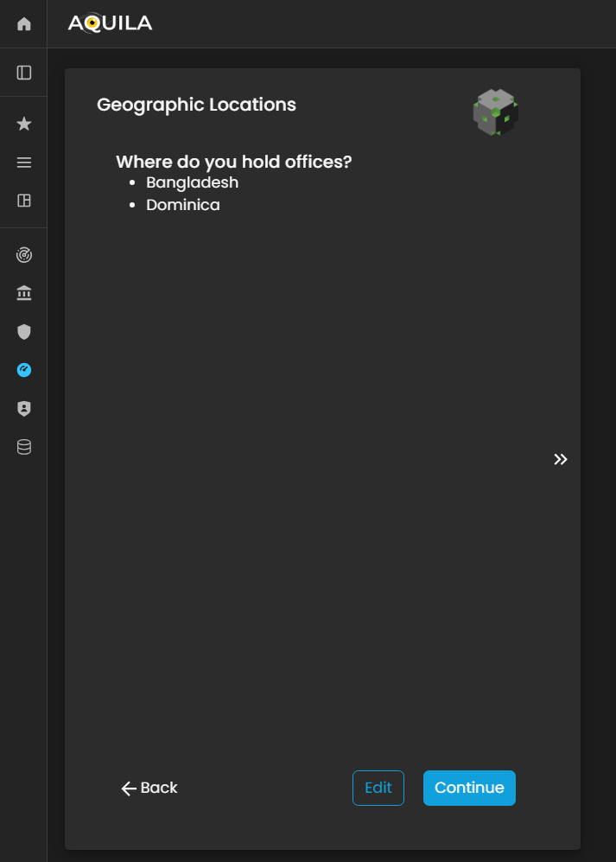Image resolution: width=616 pixels, height=862 pixels.
Task: Select the blue speedometer gauge icon
Action: click(x=24, y=370)
